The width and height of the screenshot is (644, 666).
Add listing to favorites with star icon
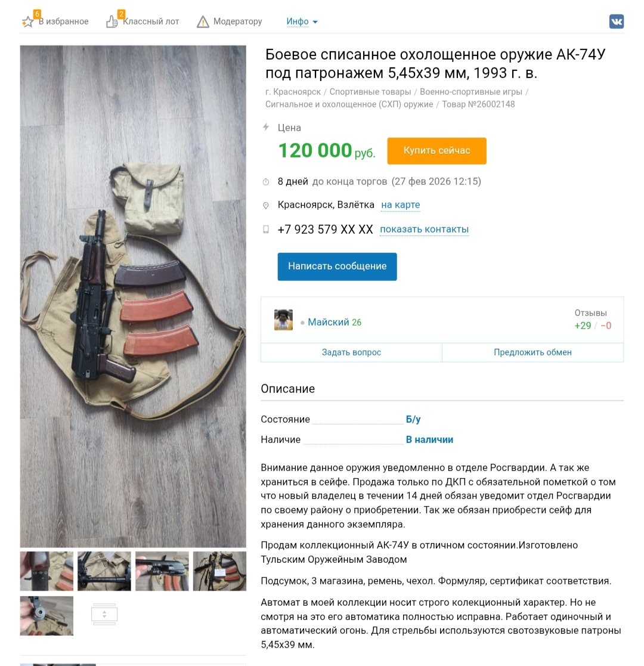click(27, 21)
